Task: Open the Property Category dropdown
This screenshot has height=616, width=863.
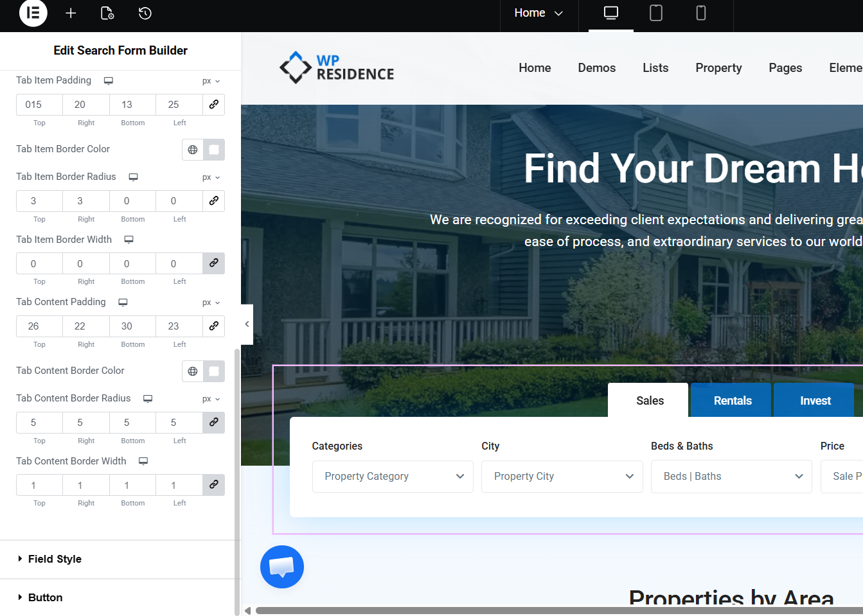Action: coord(393,476)
